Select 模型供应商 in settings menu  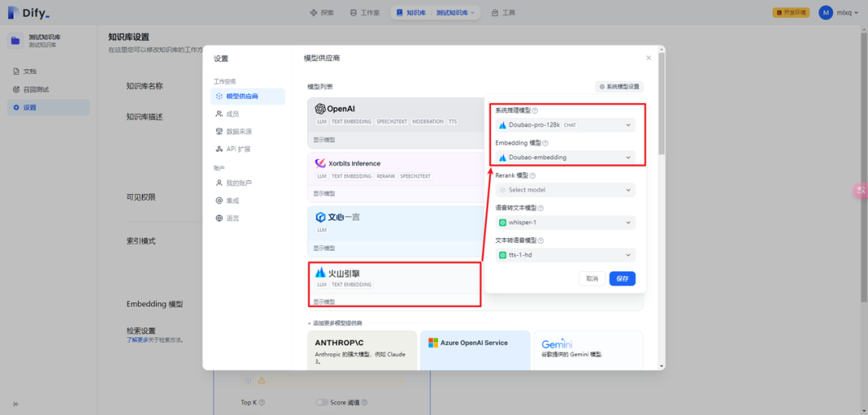(x=248, y=97)
